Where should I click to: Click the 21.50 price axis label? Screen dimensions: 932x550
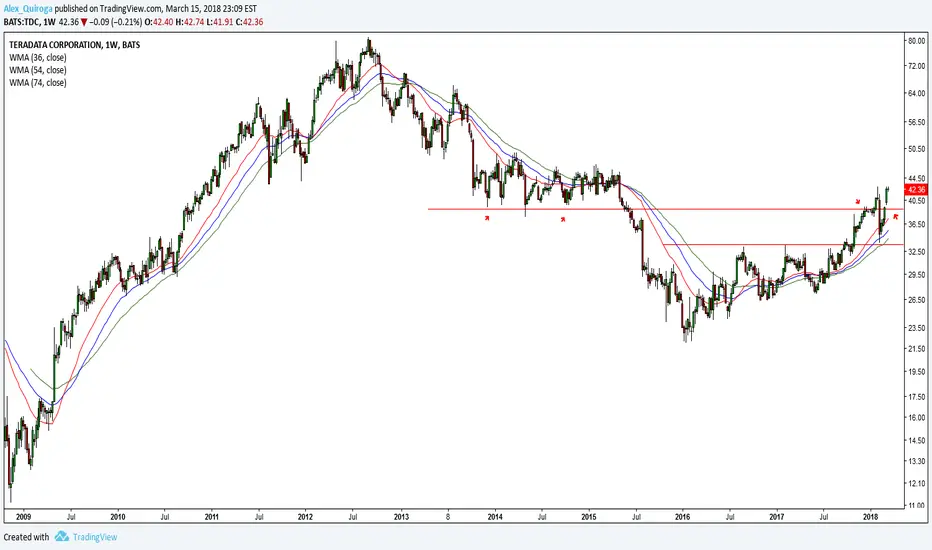[x=917, y=348]
